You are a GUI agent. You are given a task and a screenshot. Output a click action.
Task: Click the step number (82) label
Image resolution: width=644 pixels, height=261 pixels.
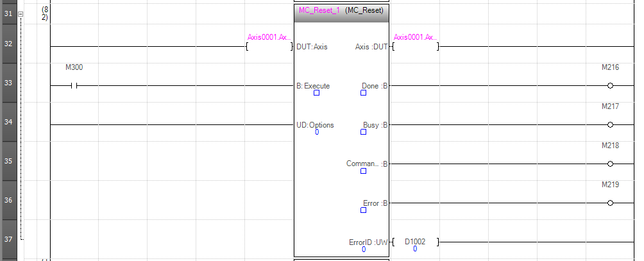44,14
